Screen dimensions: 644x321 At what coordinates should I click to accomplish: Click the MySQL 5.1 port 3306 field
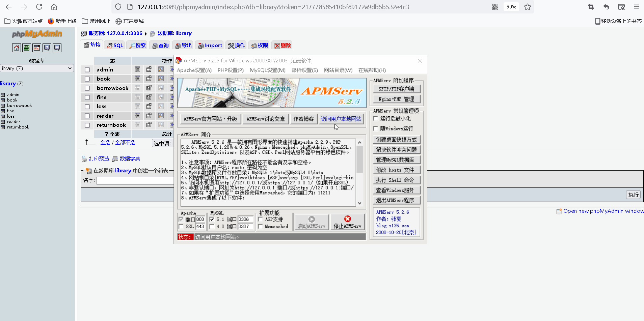(x=245, y=219)
